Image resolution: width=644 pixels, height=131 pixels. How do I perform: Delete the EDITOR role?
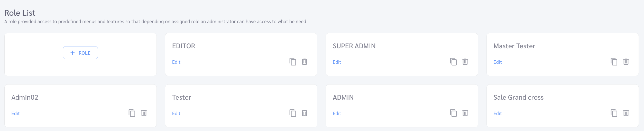click(305, 62)
